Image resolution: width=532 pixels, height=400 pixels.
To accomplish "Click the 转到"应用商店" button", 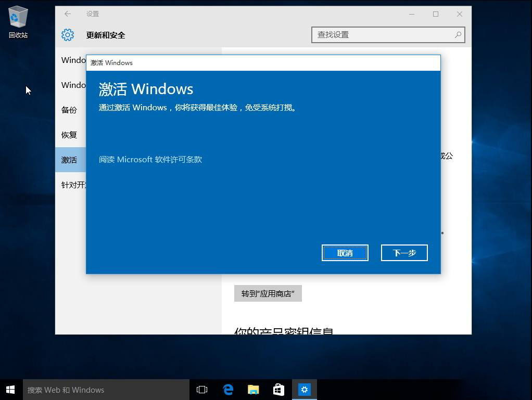I will click(268, 293).
